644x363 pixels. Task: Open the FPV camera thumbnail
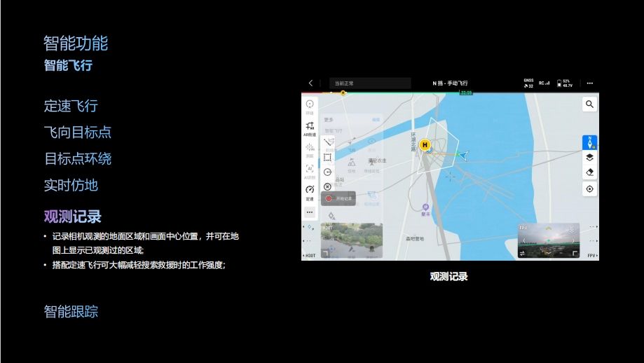(x=549, y=240)
